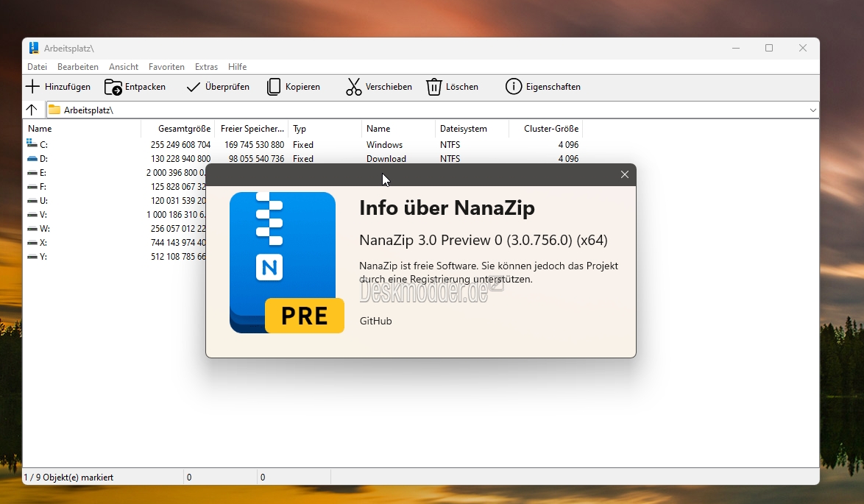Expand the address bar path dropdown
This screenshot has width=864, height=504.
pyautogui.click(x=812, y=110)
